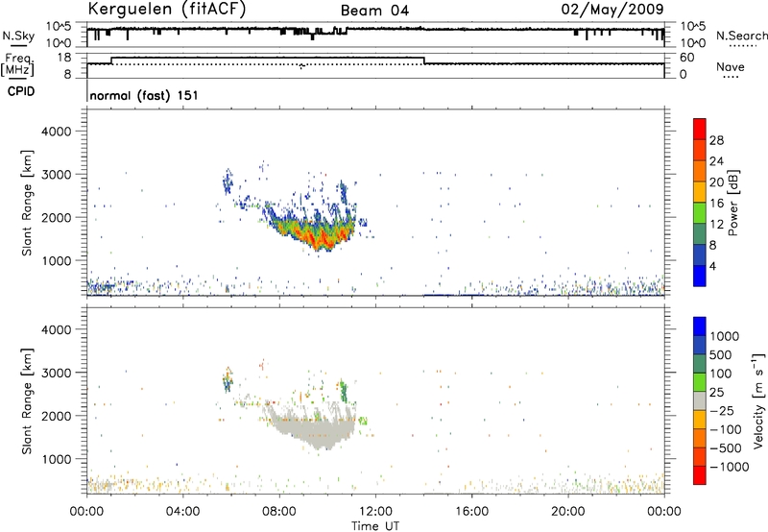Image resolution: width=768 pixels, height=532 pixels.
Task: Click the 'Time UT' axis label
Action: 375,526
